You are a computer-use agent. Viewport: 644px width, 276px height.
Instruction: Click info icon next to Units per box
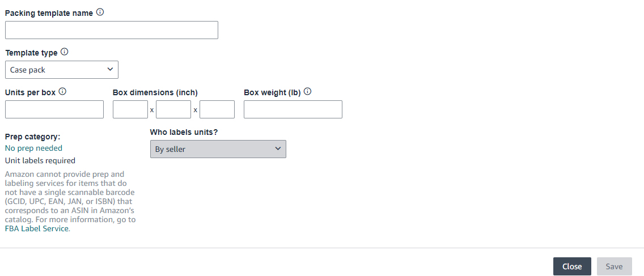(x=62, y=92)
